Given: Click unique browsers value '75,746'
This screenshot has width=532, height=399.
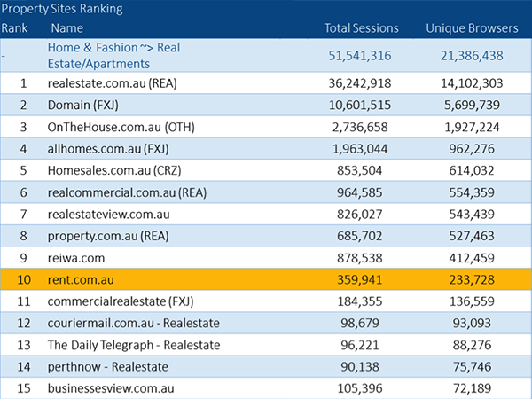Looking at the screenshot, I should (472, 367).
